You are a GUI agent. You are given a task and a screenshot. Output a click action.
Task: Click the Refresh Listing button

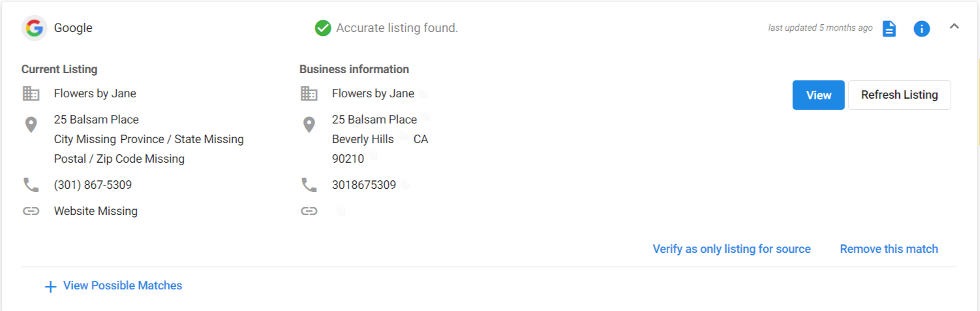click(899, 95)
